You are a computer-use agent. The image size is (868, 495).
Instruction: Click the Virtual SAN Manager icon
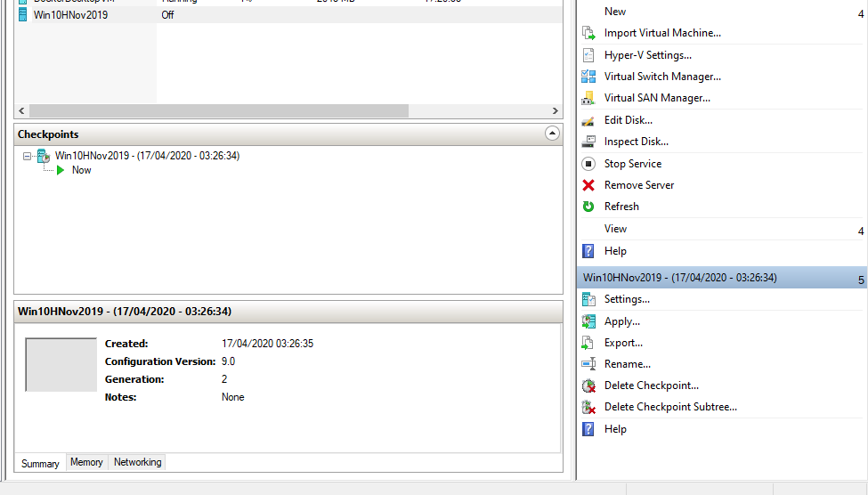[588, 98]
